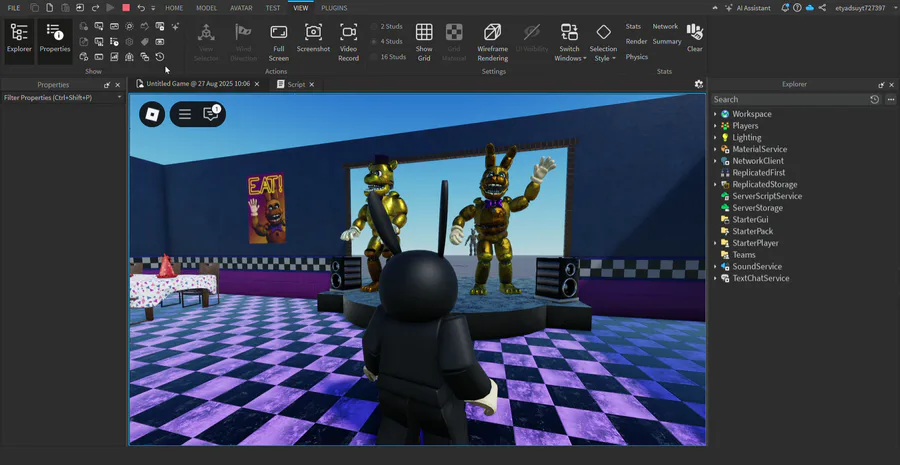Click the Physics stats button

click(637, 57)
